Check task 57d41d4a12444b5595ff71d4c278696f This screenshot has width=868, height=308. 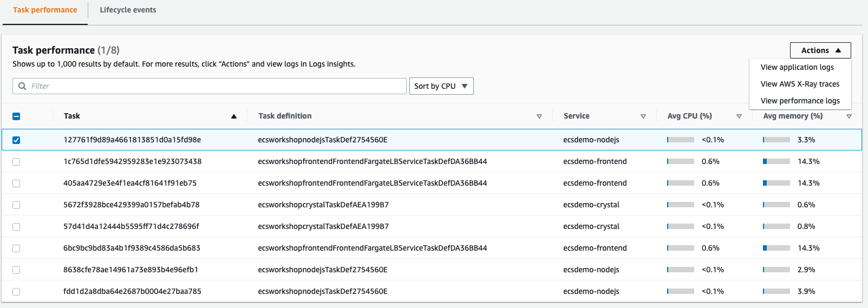(16, 226)
